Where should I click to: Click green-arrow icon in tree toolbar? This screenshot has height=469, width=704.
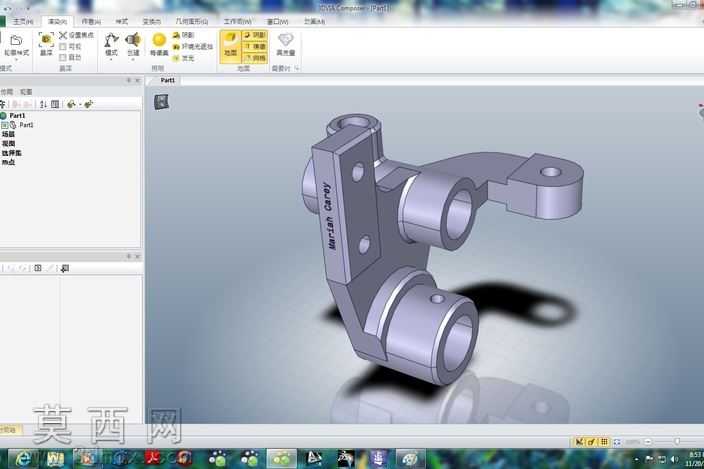pos(71,104)
